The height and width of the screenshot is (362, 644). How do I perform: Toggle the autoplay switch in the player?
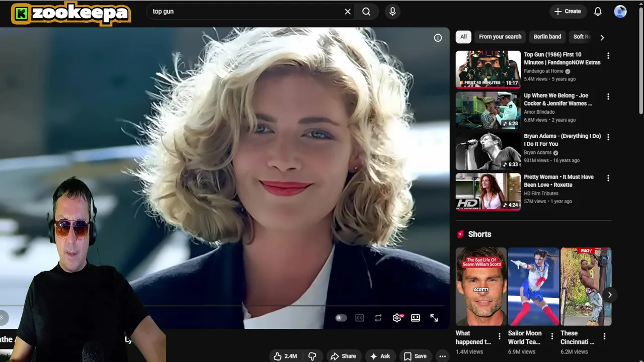tap(341, 318)
